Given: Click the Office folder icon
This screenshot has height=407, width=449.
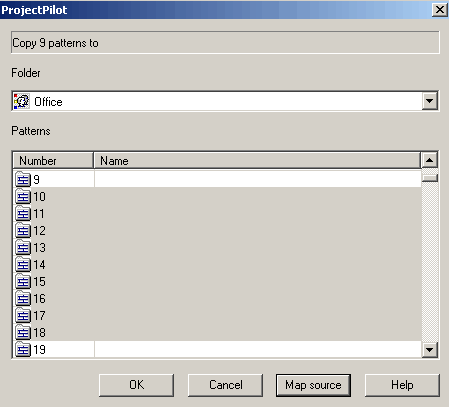Looking at the screenshot, I should point(22,101).
